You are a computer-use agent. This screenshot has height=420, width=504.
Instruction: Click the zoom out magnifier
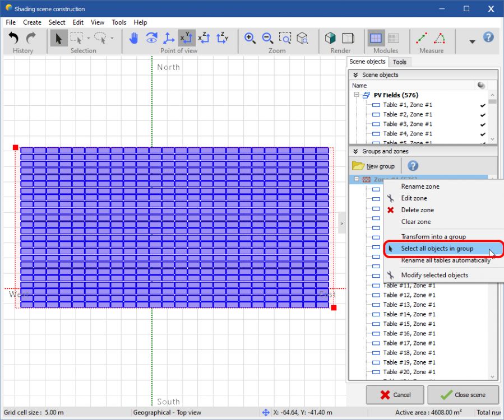tap(267, 38)
